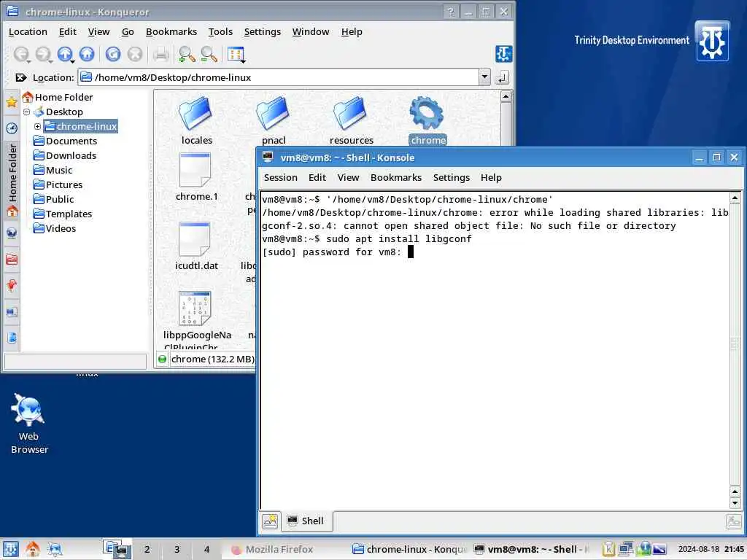Click Konqueror file view scroll up arrow

(506, 97)
